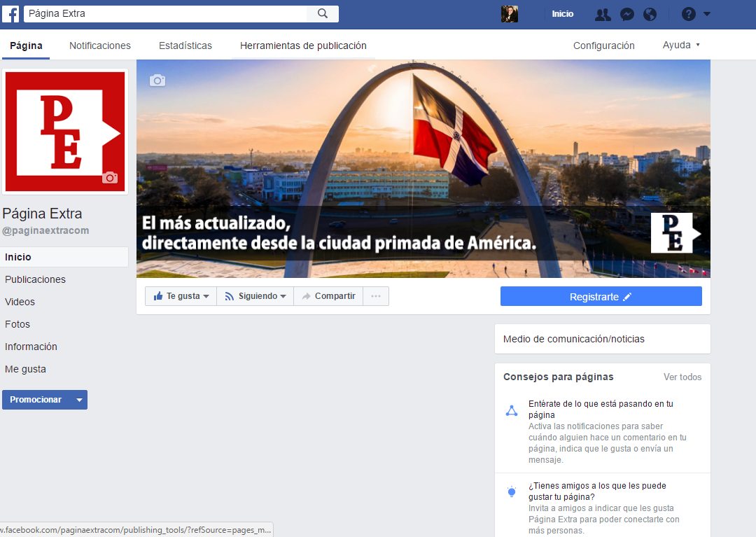Change profile picture via camera icon
756x537 pixels.
point(110,177)
